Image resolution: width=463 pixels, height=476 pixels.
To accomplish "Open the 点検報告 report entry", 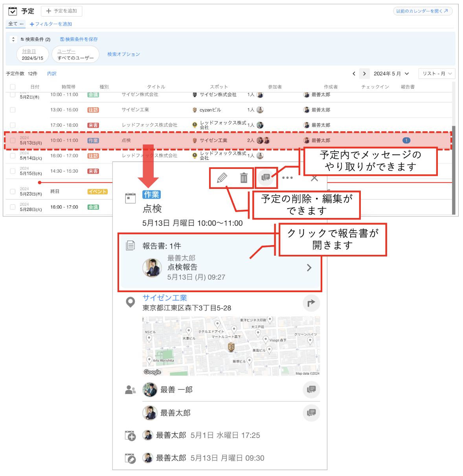I will pos(220,263).
